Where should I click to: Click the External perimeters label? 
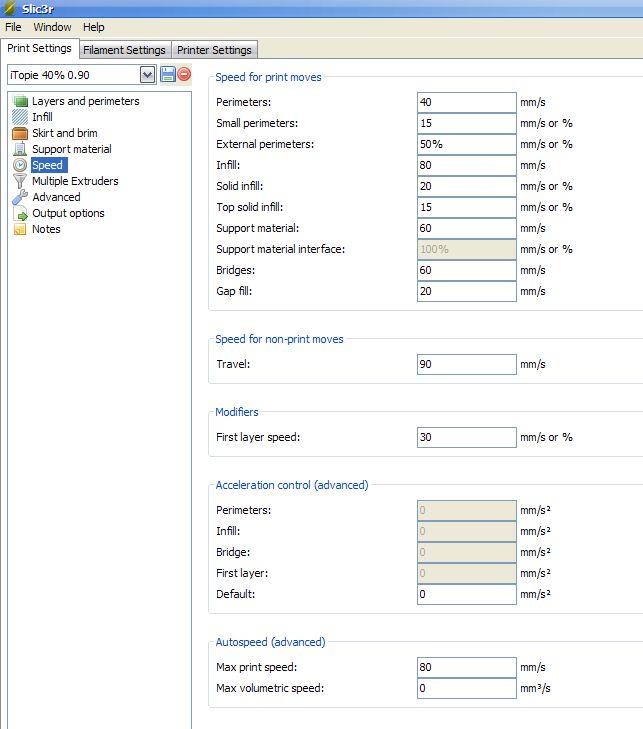[265, 144]
